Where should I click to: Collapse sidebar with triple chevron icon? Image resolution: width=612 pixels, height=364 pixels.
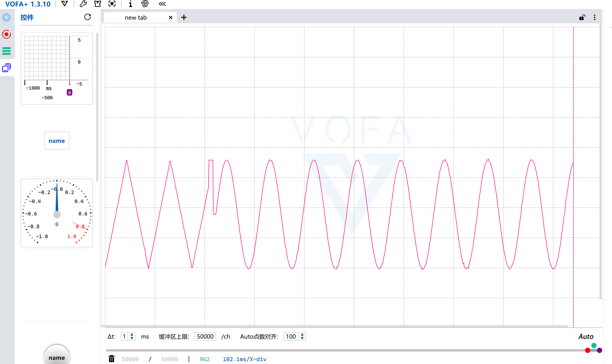162,4
